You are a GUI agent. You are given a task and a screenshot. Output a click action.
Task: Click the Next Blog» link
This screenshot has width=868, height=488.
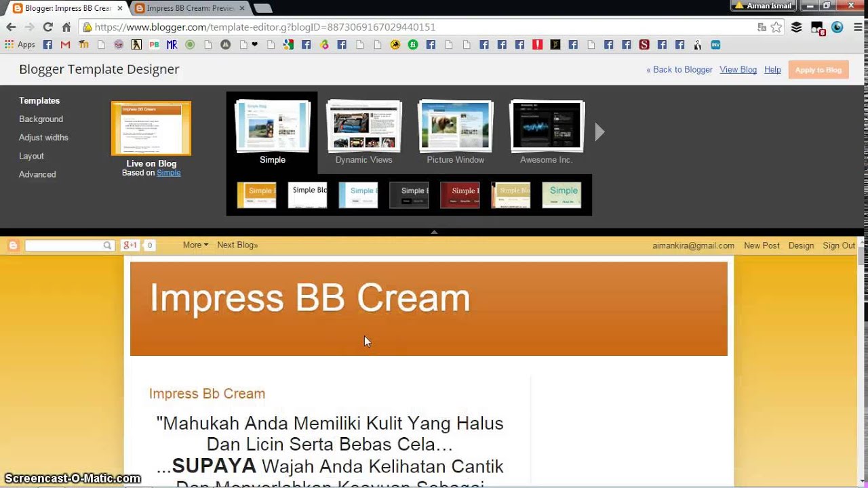click(x=237, y=245)
